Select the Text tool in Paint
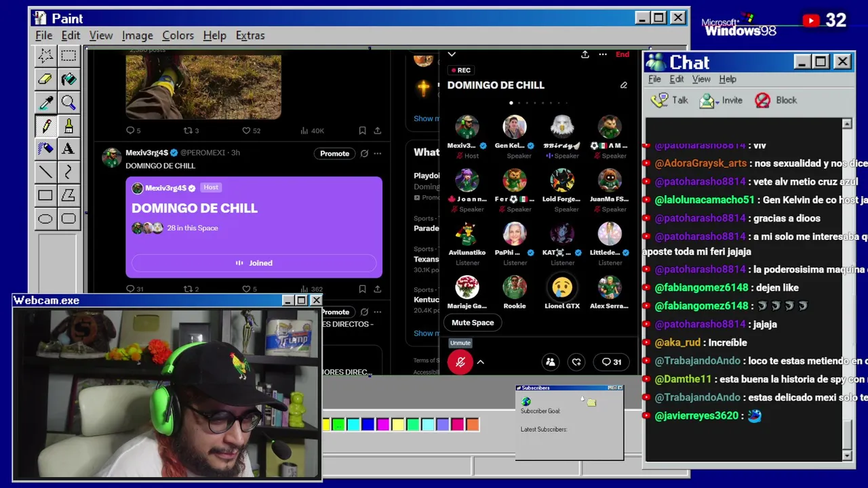Viewport: 868px width, 488px height. click(68, 148)
